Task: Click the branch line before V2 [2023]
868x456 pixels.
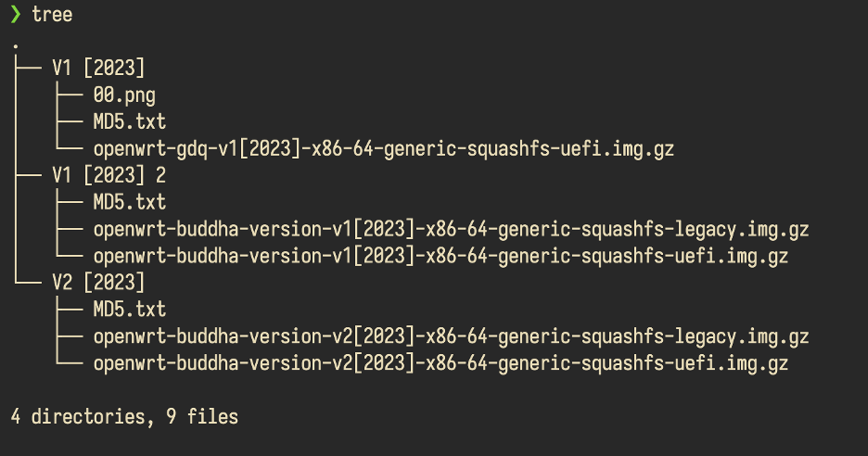Action: (28, 283)
